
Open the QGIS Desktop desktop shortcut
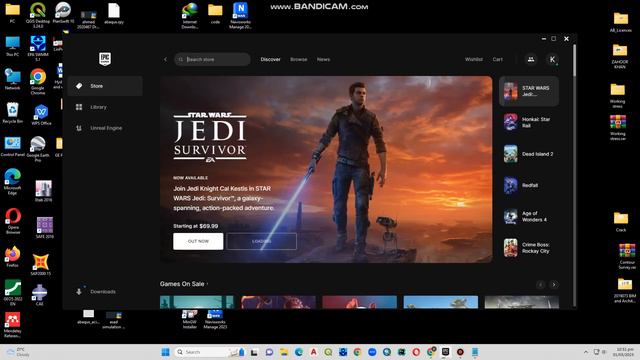38,15
